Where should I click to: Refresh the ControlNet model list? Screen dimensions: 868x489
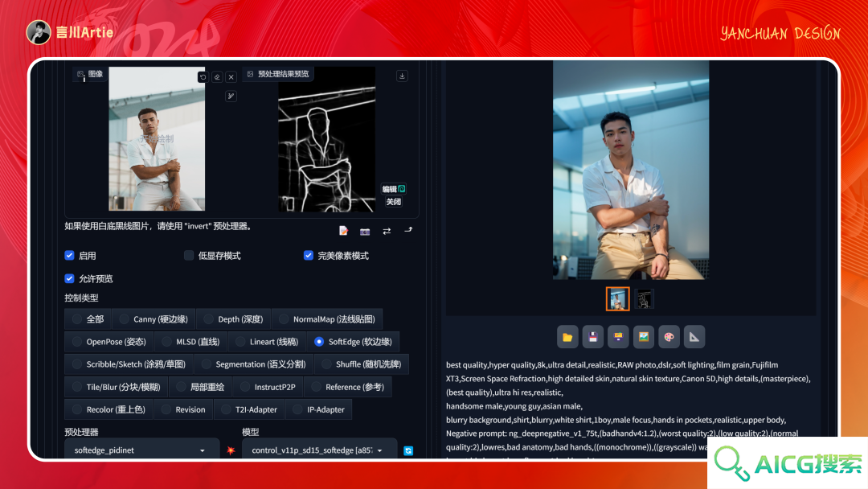pos(408,450)
